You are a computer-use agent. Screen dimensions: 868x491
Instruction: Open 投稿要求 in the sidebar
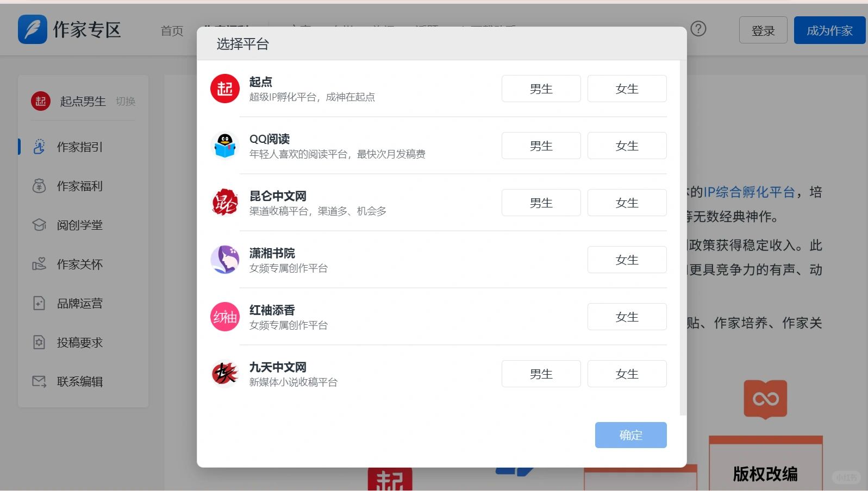[79, 342]
